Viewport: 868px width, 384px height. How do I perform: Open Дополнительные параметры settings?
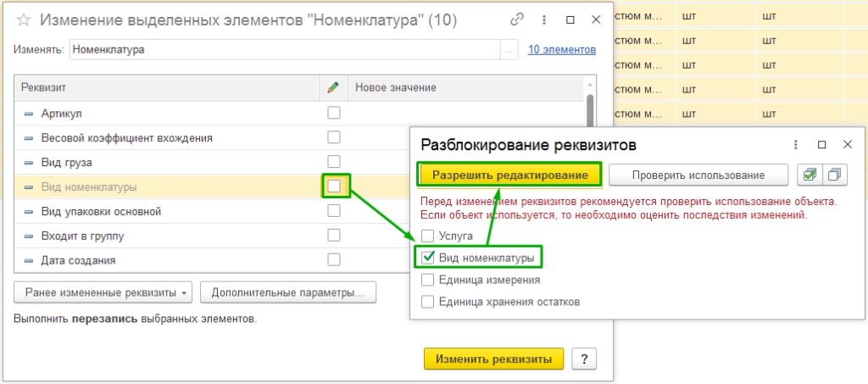[287, 293]
